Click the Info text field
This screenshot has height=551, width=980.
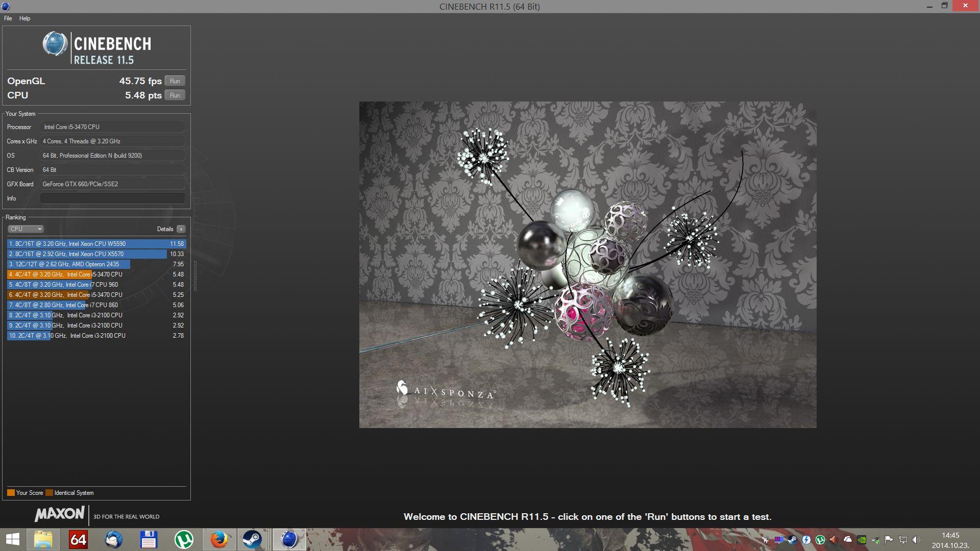(113, 198)
